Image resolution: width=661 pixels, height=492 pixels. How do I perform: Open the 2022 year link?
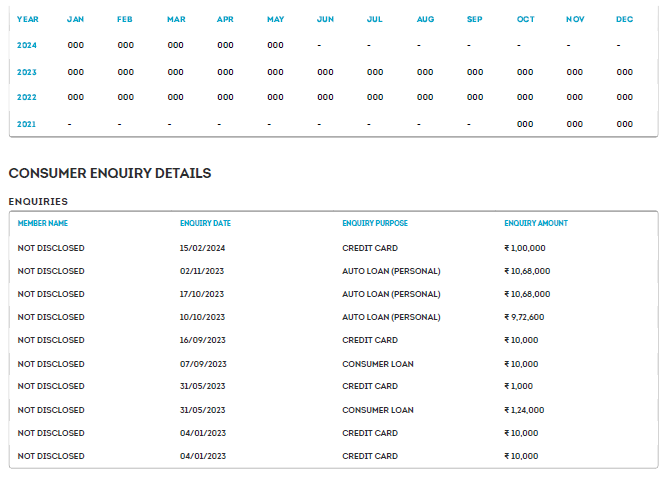[27, 97]
